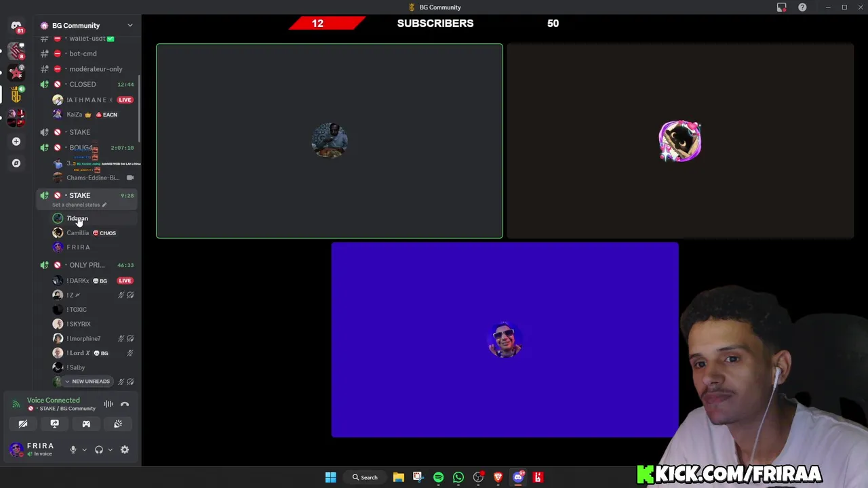Join the CLOSED voice channel
Screen dimensions: 868x488
tap(87, 84)
